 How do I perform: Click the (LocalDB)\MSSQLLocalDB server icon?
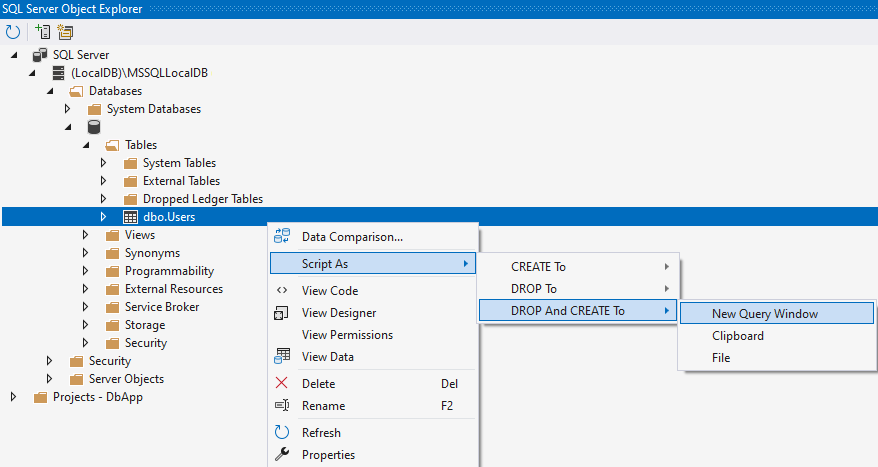coord(58,73)
